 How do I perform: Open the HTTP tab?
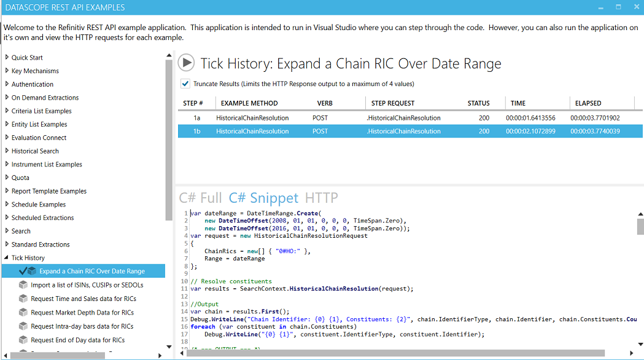[322, 198]
